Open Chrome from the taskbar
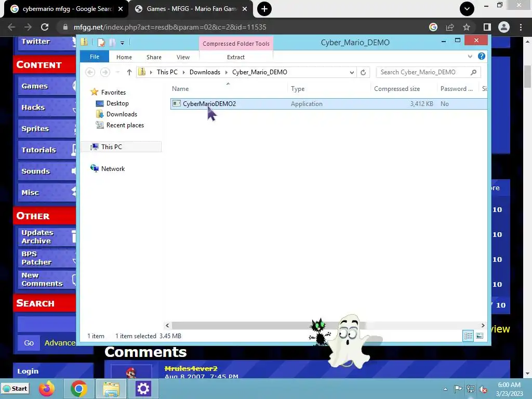This screenshot has width=532, height=399. pyautogui.click(x=79, y=389)
